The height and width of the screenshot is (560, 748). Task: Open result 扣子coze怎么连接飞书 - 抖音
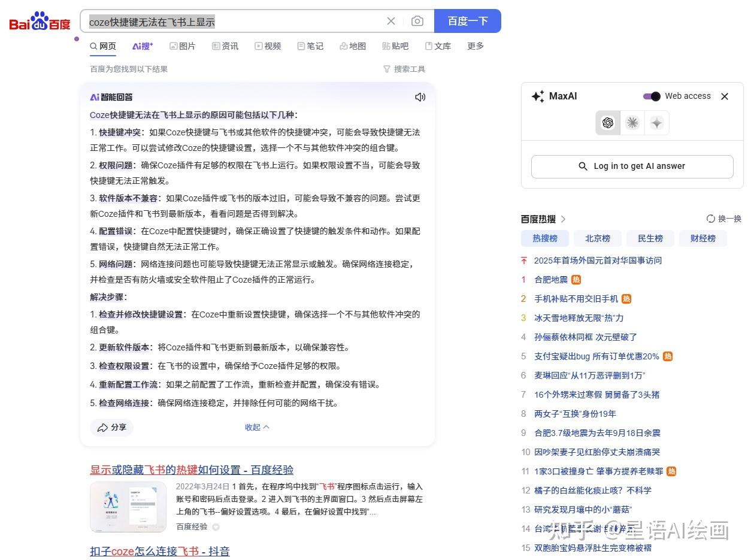click(x=160, y=551)
